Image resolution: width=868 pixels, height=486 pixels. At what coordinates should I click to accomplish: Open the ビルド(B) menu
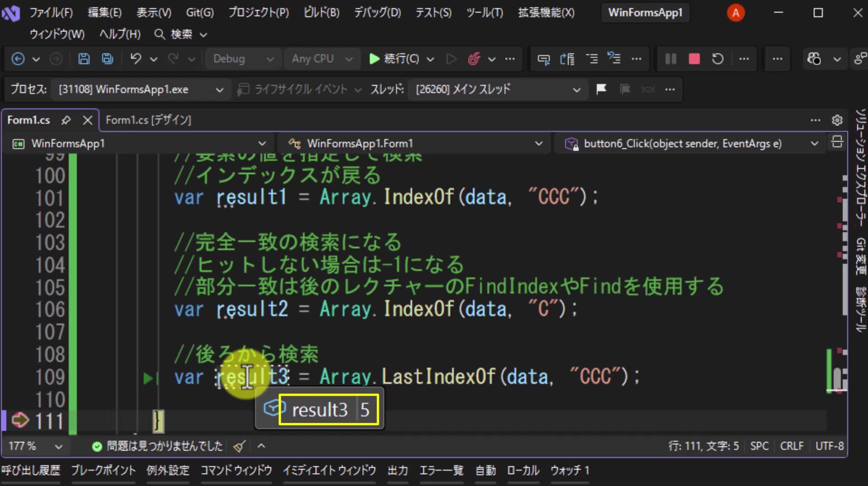click(x=321, y=13)
